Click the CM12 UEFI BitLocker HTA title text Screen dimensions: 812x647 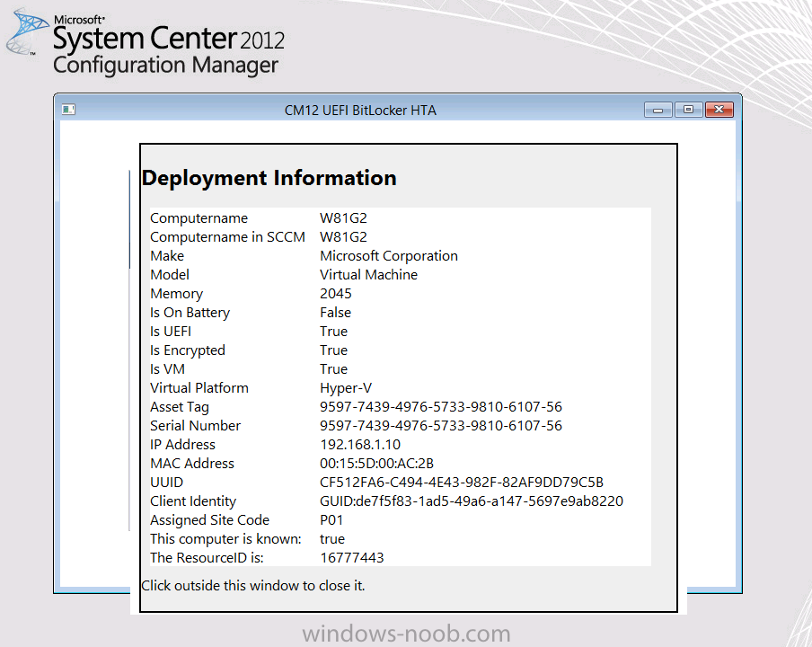(360, 111)
